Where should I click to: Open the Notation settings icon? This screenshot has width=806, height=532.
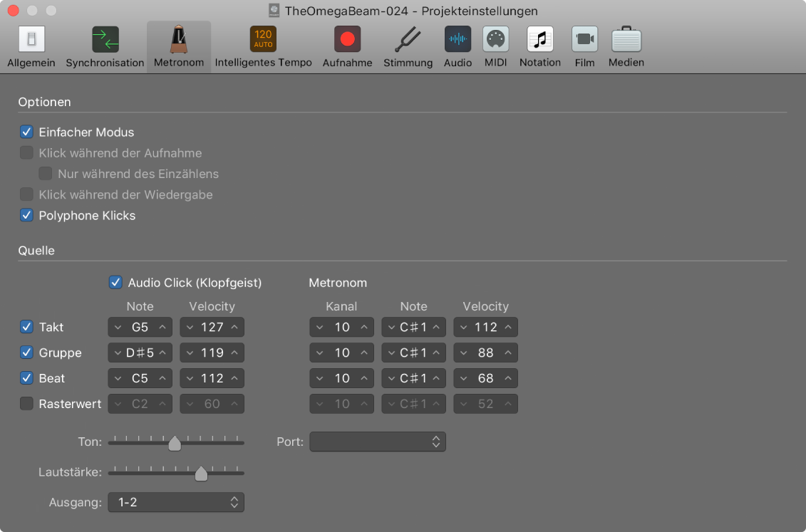tap(540, 39)
